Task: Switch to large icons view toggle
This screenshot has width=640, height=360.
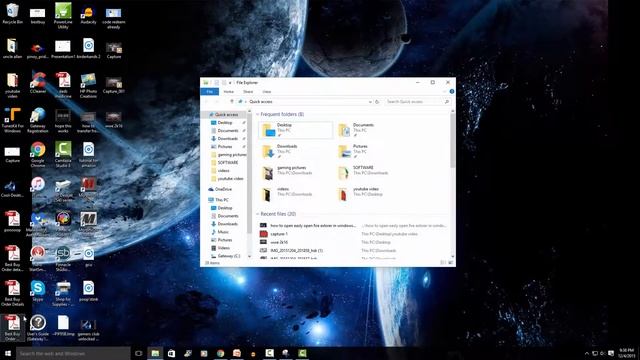Action: 451,263
